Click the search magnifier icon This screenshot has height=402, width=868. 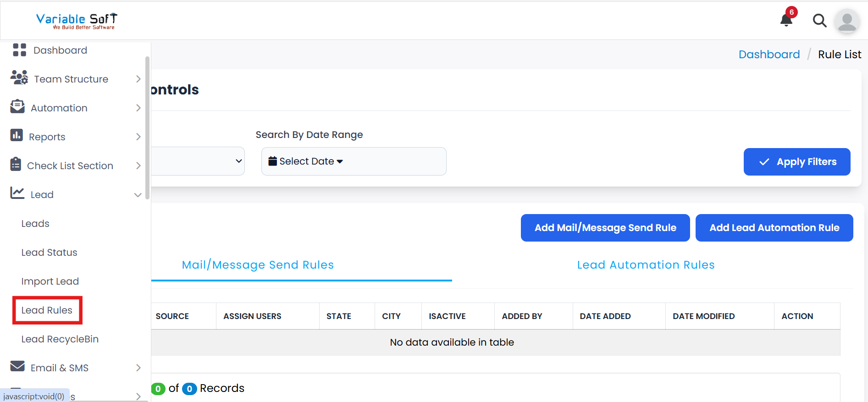coord(819,21)
